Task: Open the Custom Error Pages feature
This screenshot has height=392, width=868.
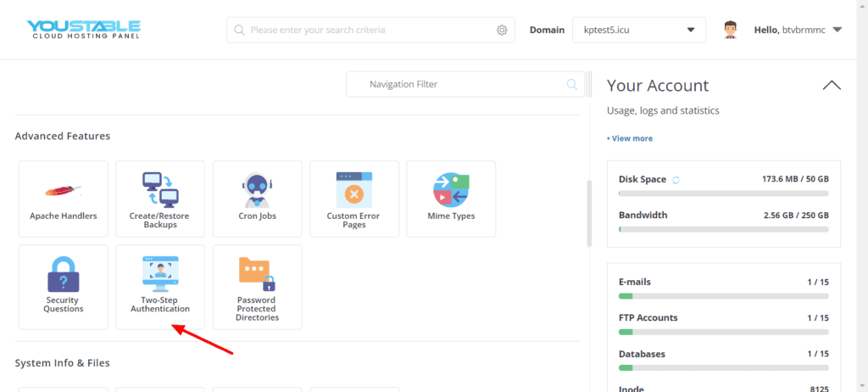Action: click(353, 199)
